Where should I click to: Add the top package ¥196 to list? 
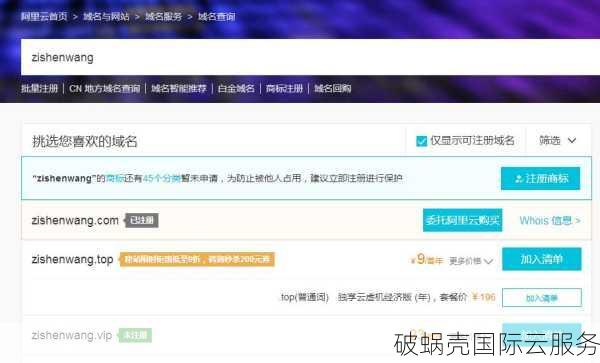pyautogui.click(x=542, y=298)
